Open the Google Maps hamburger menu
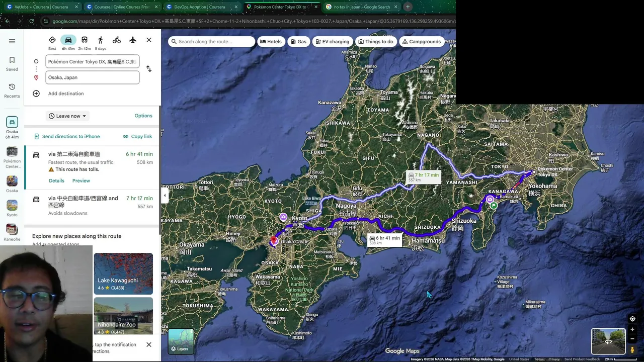This screenshot has height=362, width=644. point(12,41)
